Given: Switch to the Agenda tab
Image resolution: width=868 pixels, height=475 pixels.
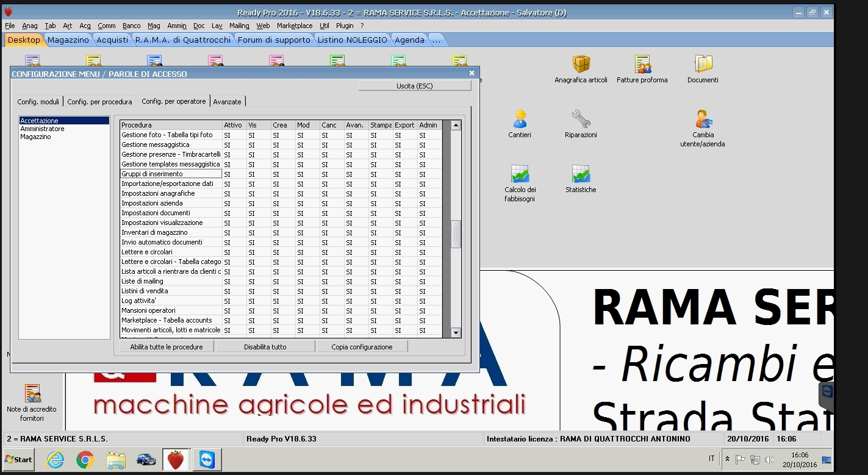Looking at the screenshot, I should point(409,40).
